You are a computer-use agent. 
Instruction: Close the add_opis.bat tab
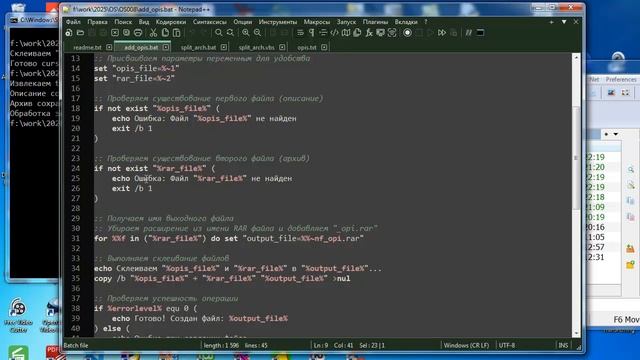(166, 47)
